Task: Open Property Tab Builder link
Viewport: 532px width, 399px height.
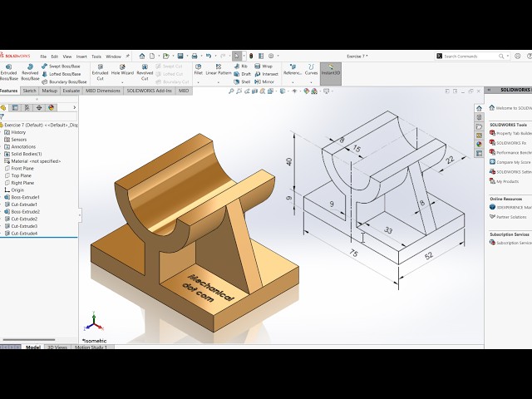Action: (x=511, y=133)
